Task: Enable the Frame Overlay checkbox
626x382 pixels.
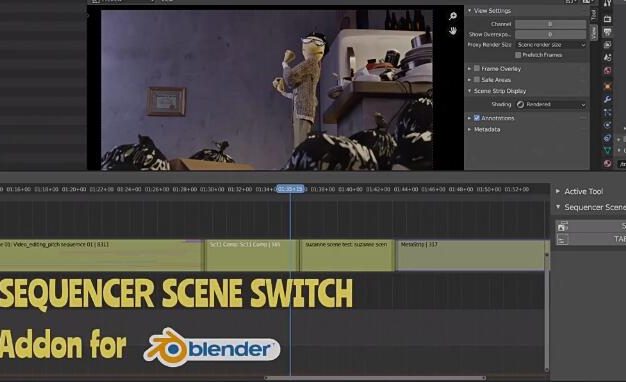Action: (x=477, y=68)
